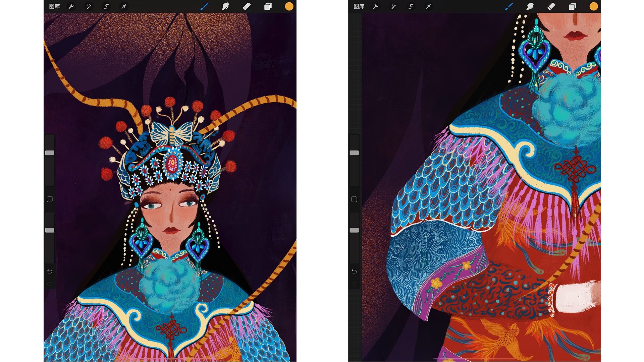
Task: Open Actions wrench menu in left window
Action: (71, 6)
